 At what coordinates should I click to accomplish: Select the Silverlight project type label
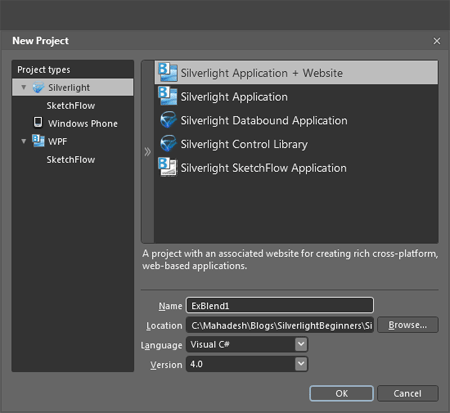pyautogui.click(x=69, y=88)
